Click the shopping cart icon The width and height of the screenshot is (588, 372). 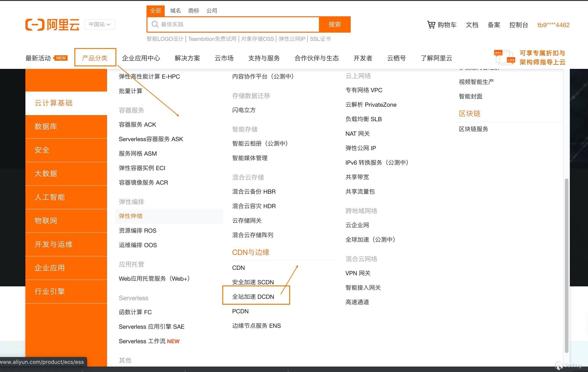[431, 25]
